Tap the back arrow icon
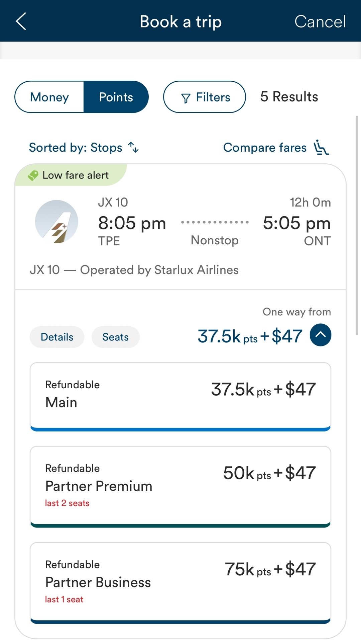Image resolution: width=361 pixels, height=644 pixels. [21, 21]
